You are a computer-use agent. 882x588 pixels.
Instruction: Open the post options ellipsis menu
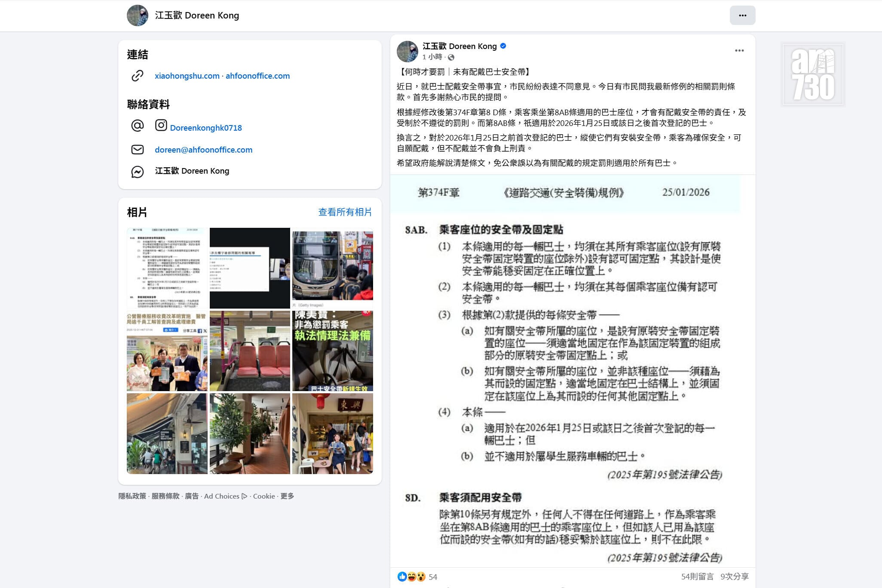739,50
